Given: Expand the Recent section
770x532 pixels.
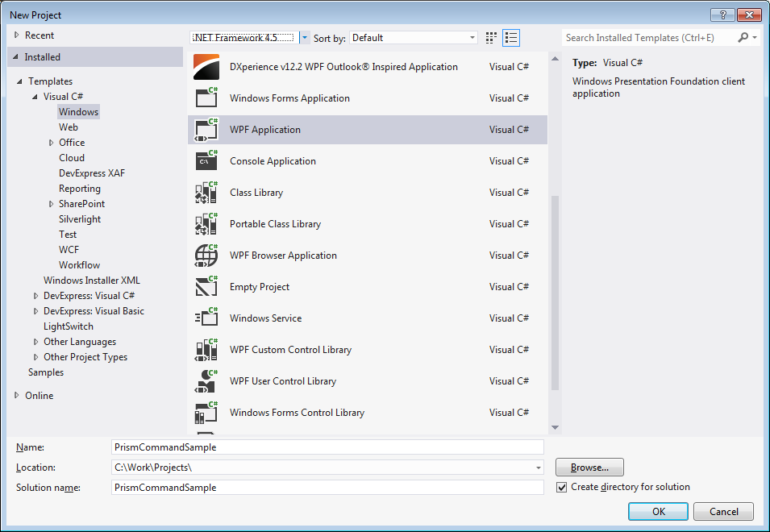Looking at the screenshot, I should click(x=17, y=35).
